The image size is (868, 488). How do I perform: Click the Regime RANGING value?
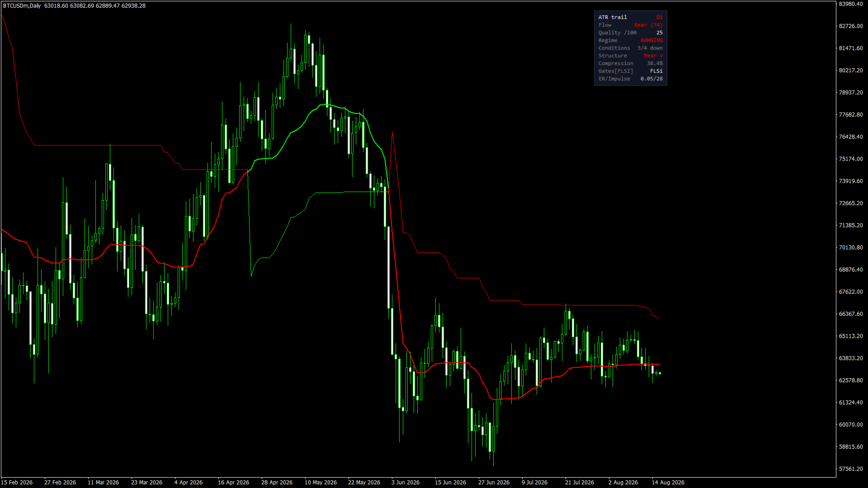pos(651,40)
